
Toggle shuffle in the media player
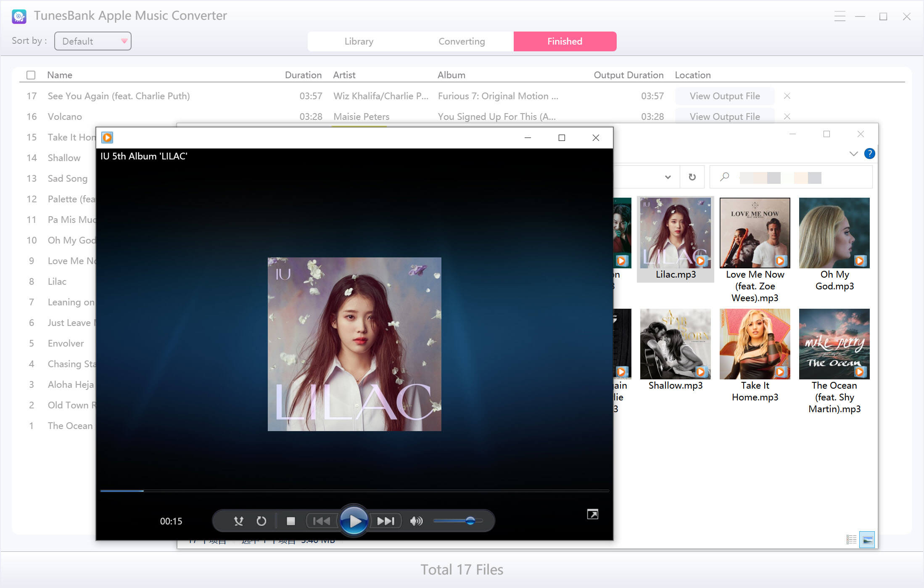[x=238, y=521]
